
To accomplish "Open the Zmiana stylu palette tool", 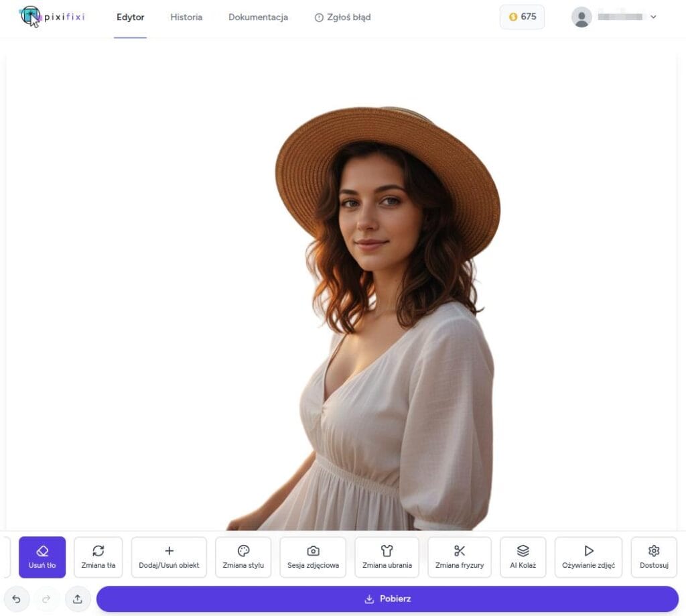I will coord(243,557).
